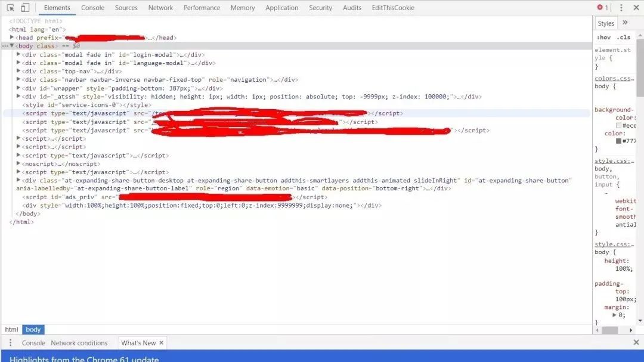644x362 pixels.
Task: Open the Audits tab
Action: (352, 8)
